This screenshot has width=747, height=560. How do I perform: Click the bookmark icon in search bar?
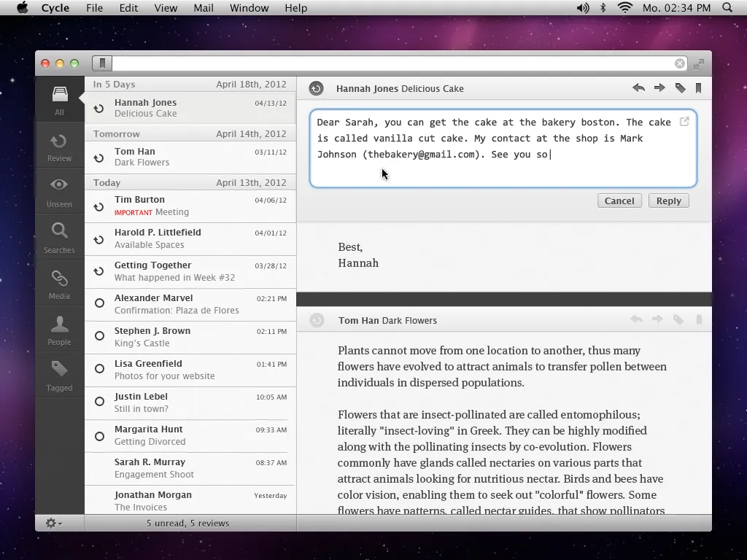102,63
